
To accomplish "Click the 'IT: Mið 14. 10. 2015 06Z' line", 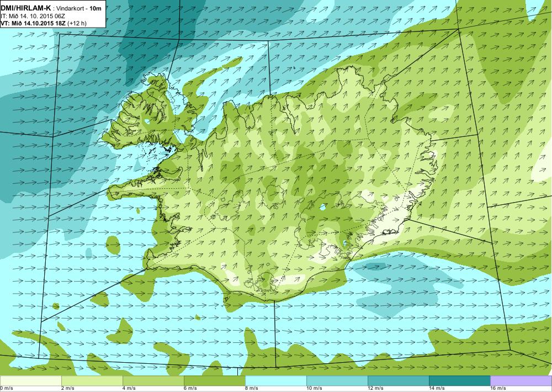I will coord(33,16).
